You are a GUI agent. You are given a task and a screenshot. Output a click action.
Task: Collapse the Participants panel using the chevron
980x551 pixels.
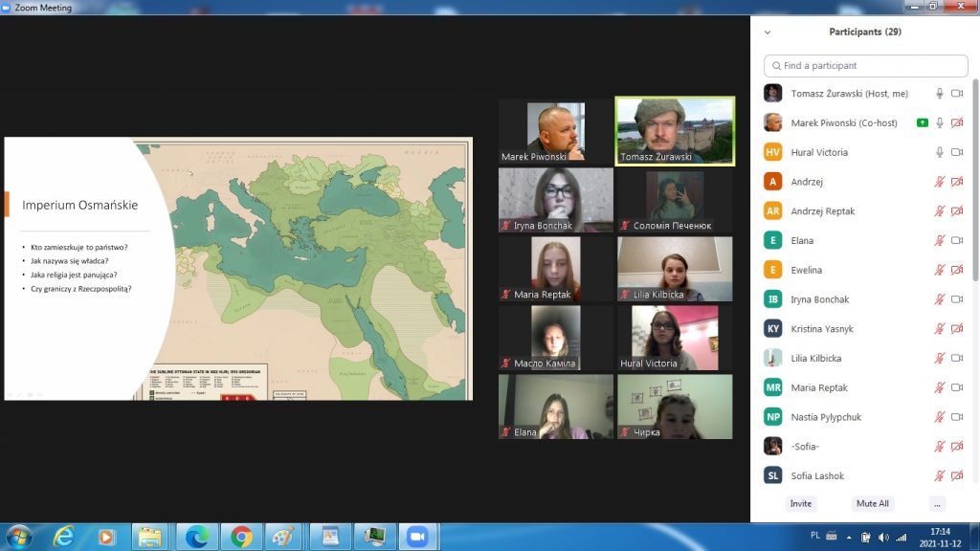click(x=767, y=32)
